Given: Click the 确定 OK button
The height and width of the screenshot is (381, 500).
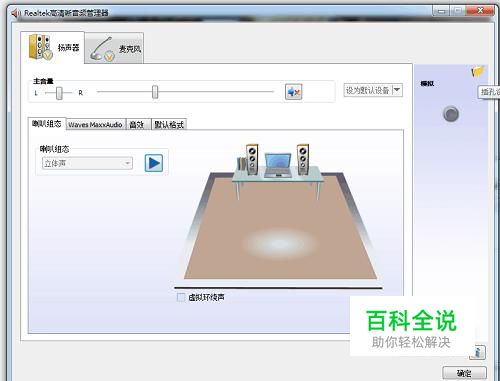Looking at the screenshot, I should (x=464, y=373).
